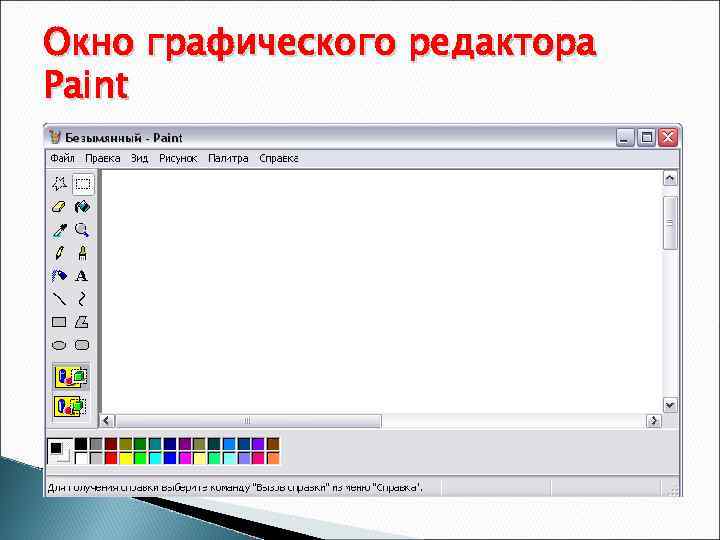The width and height of the screenshot is (720, 540).
Task: Open the Правка menu
Action: (103, 158)
